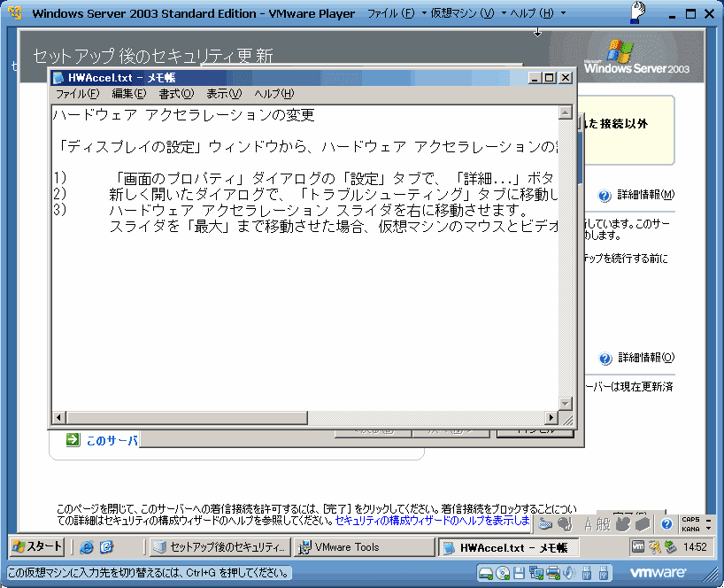Click empty horizontal scrollbar track right of thumb
The height and width of the screenshot is (588, 724).
(x=425, y=418)
